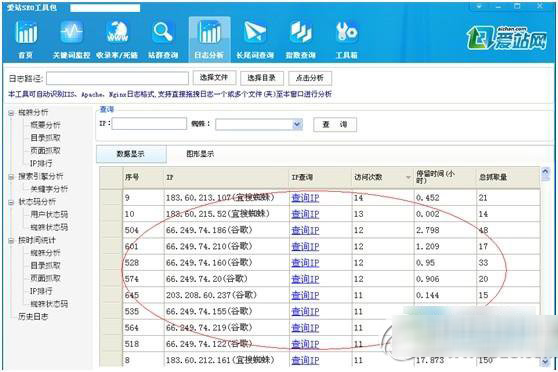Open the 指数查询 index tool

301,39
